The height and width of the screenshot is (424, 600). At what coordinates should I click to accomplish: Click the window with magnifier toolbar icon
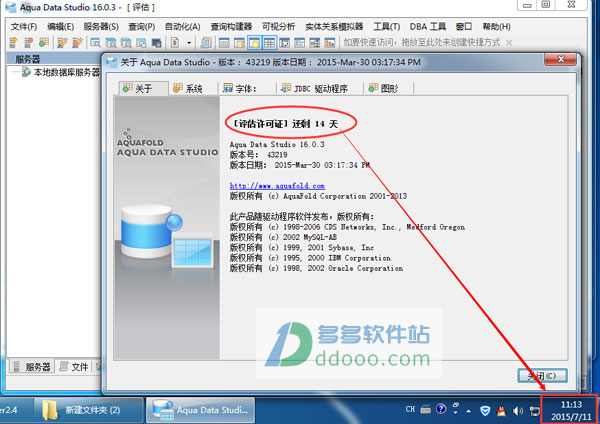click(x=95, y=42)
